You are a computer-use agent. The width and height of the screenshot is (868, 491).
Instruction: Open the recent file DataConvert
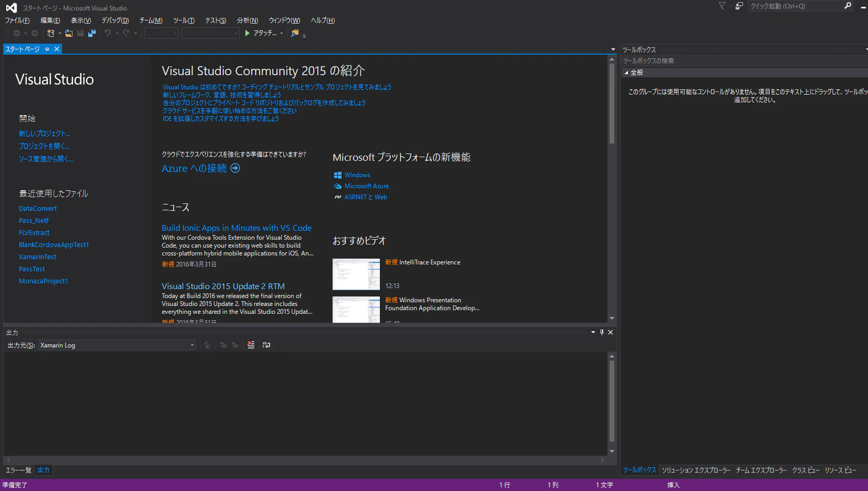[x=38, y=209]
